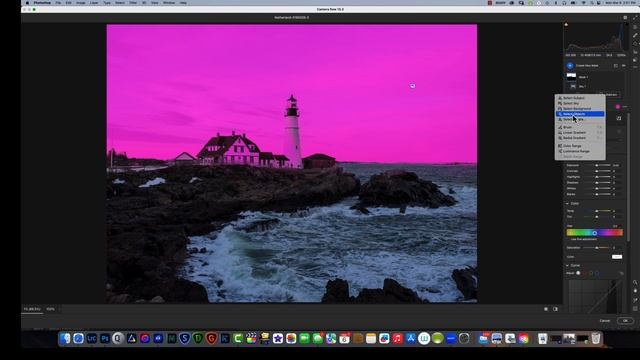This screenshot has width=640, height=360.
Task: Open Safari from the Dock
Action: 78,338
